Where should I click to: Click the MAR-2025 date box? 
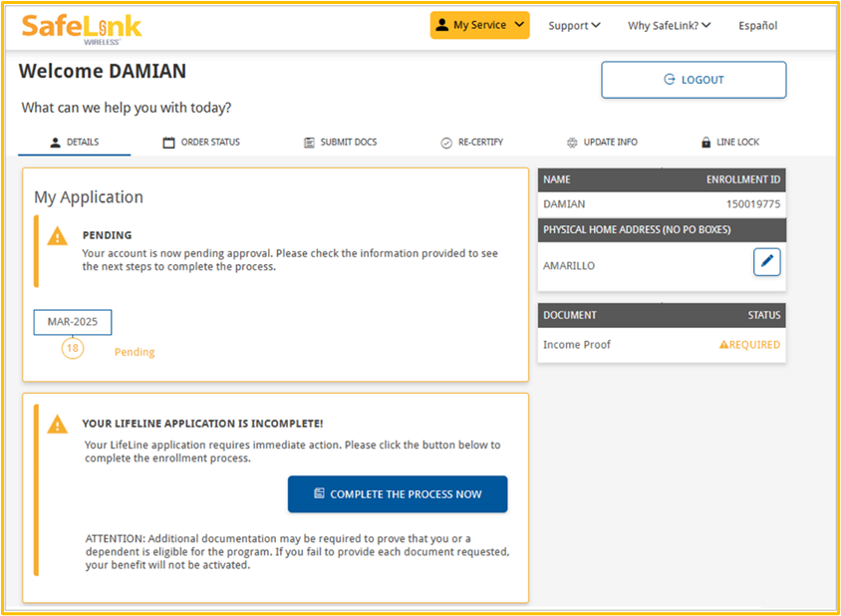click(73, 322)
